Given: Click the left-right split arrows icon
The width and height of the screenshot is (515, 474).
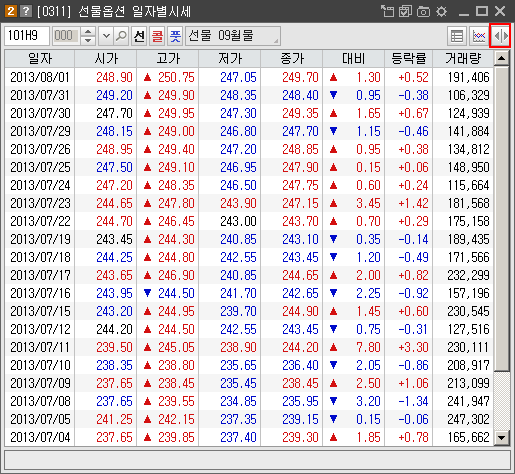Looking at the screenshot, I should (x=500, y=36).
